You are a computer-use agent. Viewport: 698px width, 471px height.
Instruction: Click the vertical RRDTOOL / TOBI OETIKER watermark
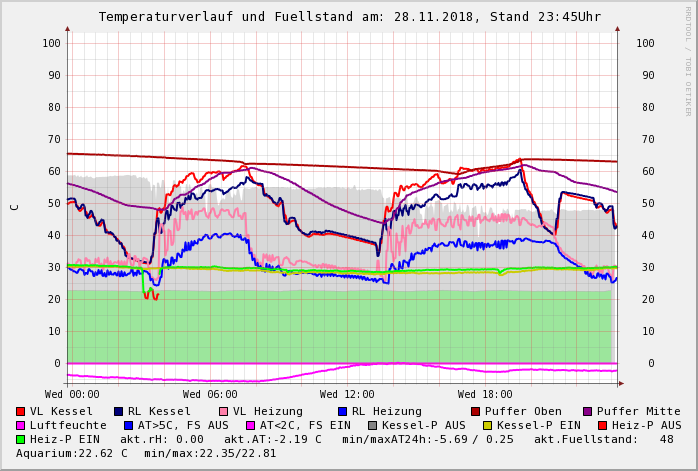click(688, 60)
